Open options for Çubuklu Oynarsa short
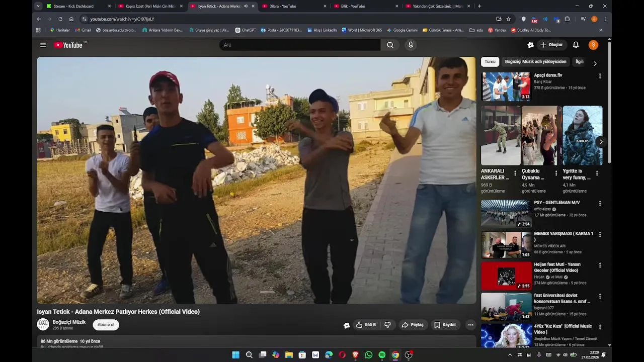 tap(556, 173)
